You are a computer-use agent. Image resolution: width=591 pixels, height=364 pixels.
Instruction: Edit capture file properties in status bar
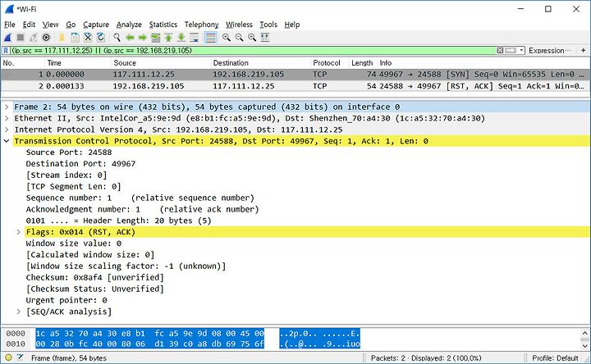tap(21, 357)
